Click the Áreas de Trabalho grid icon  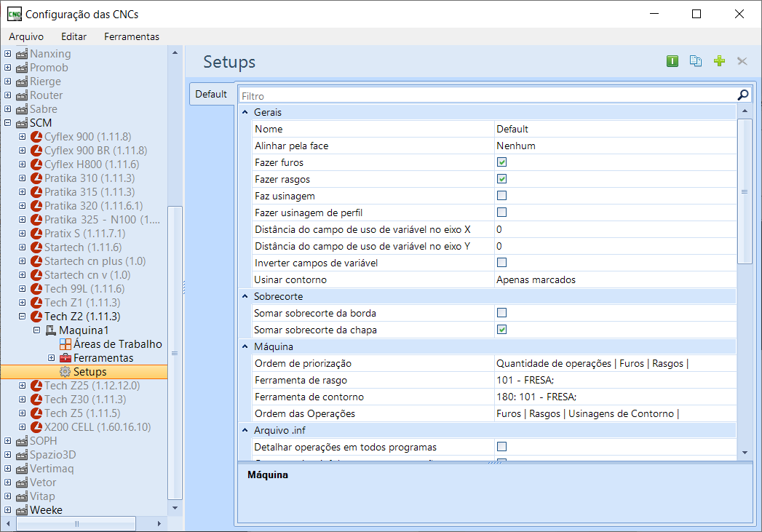tap(66, 344)
